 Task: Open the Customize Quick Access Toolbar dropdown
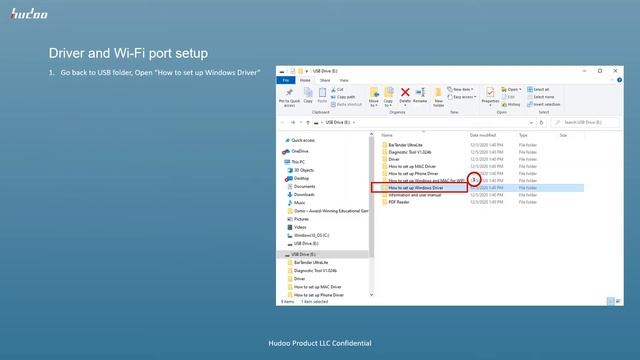[307, 71]
